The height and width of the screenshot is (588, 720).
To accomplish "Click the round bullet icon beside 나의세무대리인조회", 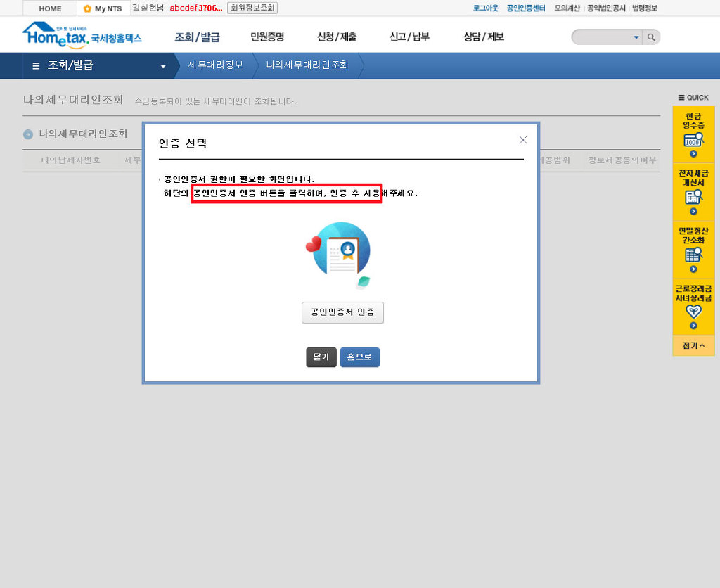I will [28, 134].
